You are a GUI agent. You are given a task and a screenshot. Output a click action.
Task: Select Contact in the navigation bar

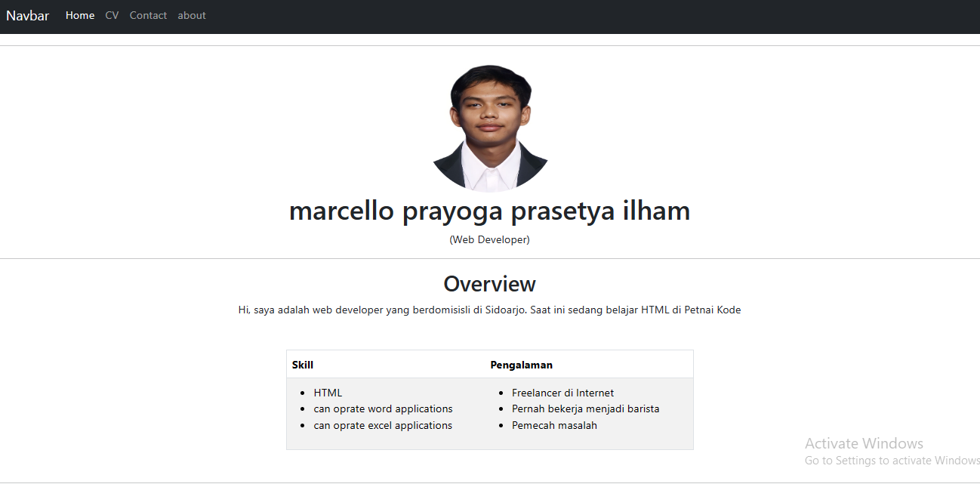(148, 15)
